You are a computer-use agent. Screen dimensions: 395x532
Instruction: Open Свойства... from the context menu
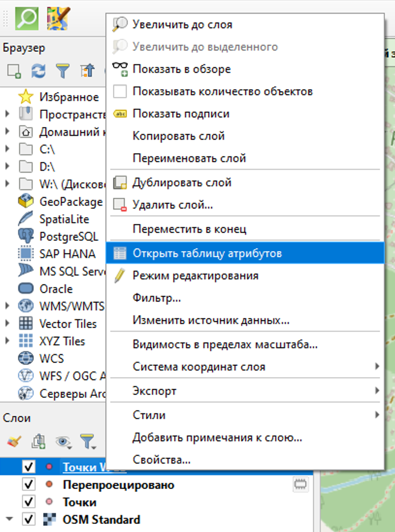(x=162, y=459)
